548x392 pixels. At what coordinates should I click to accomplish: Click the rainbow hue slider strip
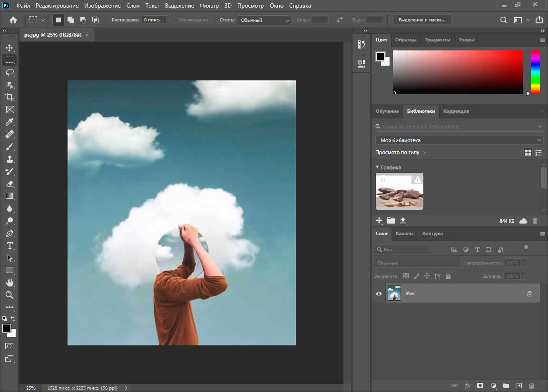tap(535, 71)
